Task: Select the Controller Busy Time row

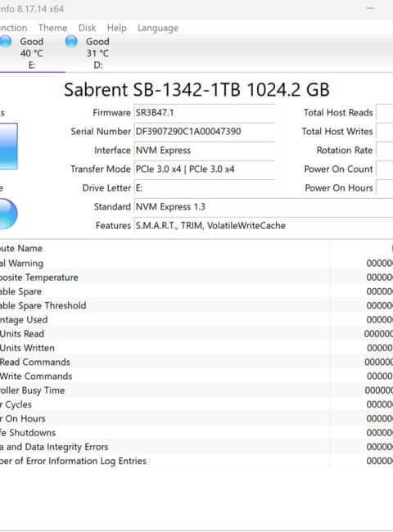Action: 196,390
